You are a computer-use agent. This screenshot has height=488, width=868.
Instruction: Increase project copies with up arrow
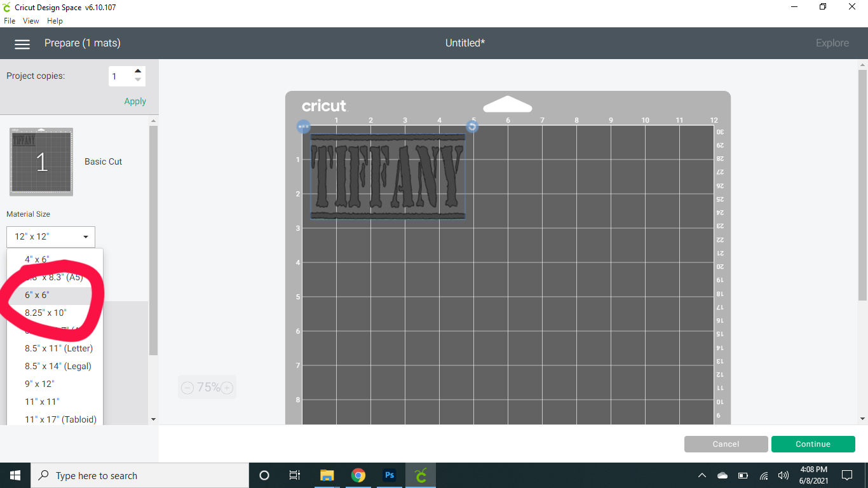(x=138, y=71)
